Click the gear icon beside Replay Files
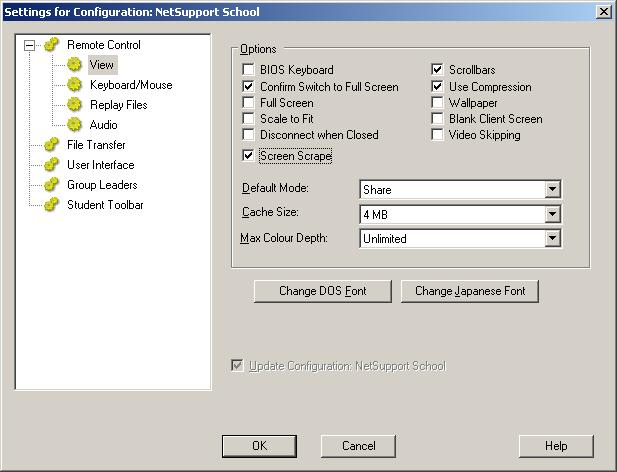Viewport: 617px width, 472px height. [x=74, y=105]
